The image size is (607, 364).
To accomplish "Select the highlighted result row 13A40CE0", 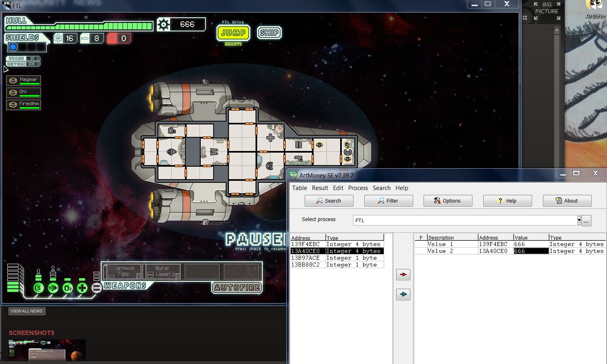I will coord(337,251).
